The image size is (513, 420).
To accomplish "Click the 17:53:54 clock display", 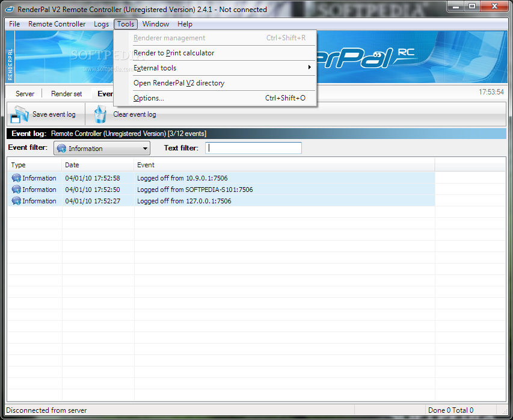I will (x=491, y=92).
